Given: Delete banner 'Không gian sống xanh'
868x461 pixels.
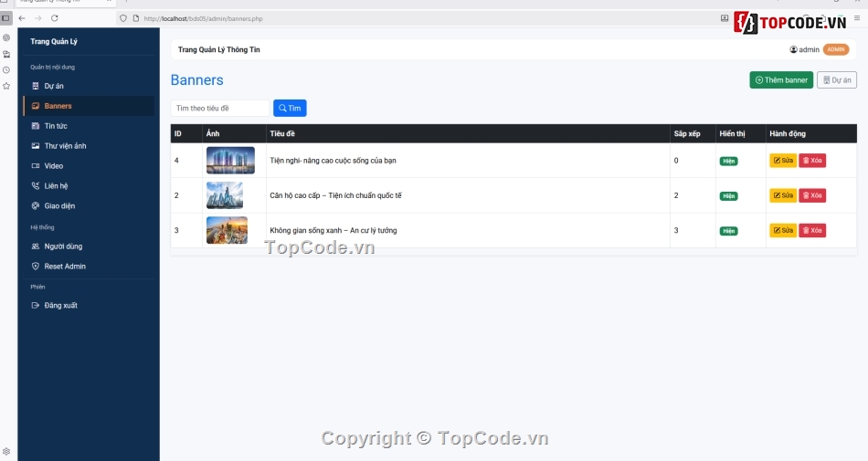Looking at the screenshot, I should pos(812,230).
